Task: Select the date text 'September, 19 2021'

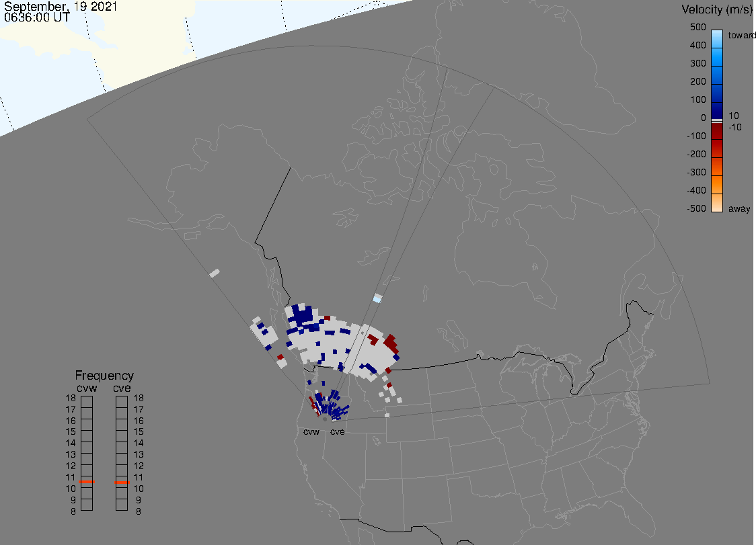Action: coord(61,7)
